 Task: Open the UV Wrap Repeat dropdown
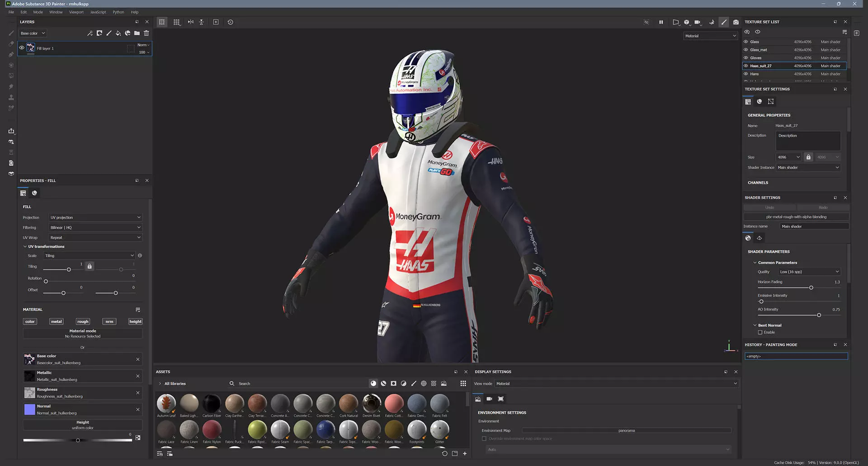(x=95, y=237)
